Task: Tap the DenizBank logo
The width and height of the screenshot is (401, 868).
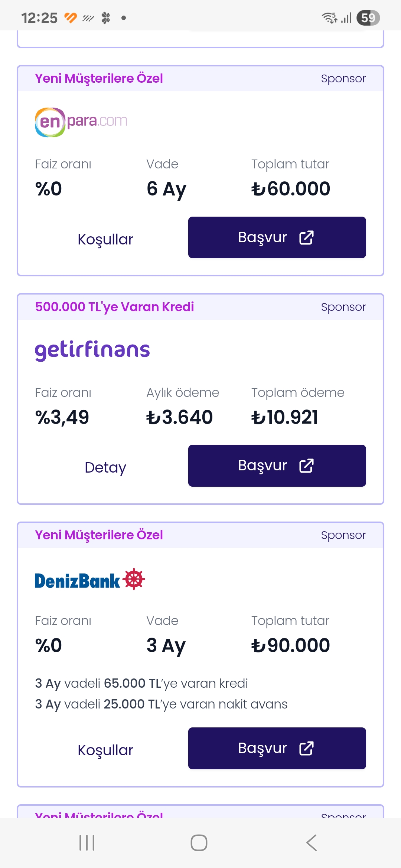Action: [89, 579]
